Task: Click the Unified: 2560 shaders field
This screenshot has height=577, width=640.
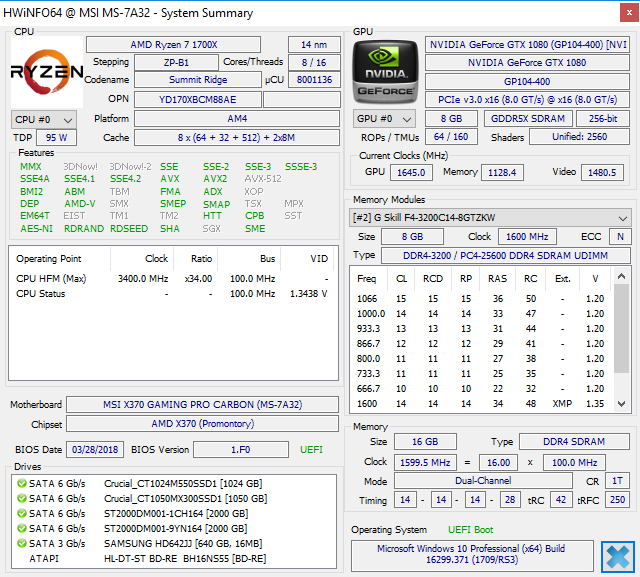Action: 580,137
